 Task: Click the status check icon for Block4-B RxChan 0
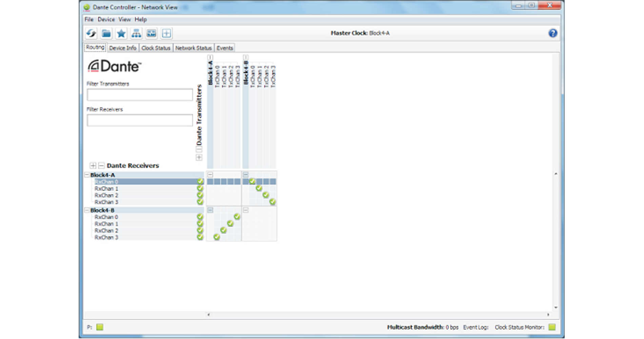(200, 217)
